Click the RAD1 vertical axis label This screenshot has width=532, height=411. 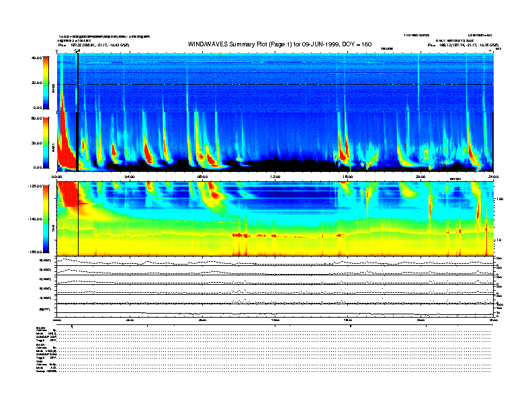pos(53,148)
